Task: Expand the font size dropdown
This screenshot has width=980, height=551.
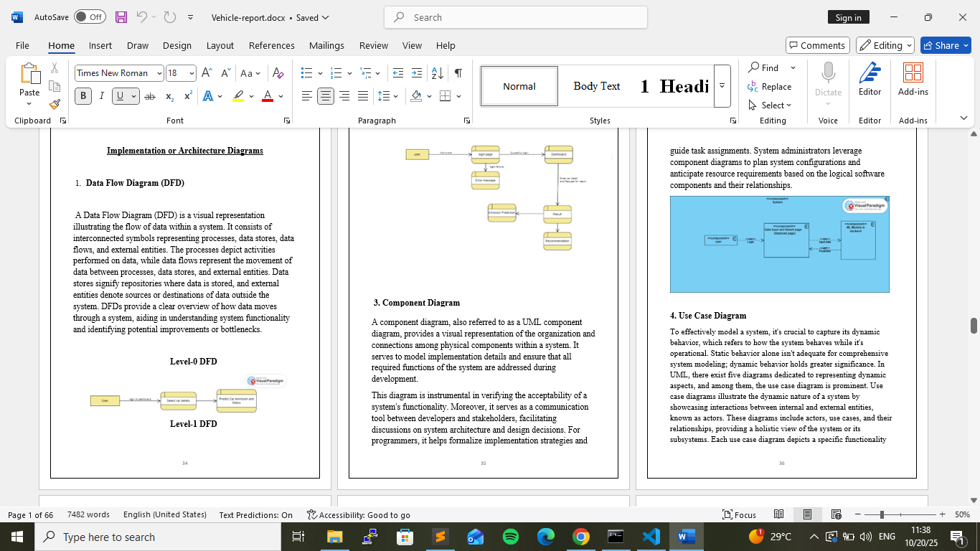Action: click(192, 73)
